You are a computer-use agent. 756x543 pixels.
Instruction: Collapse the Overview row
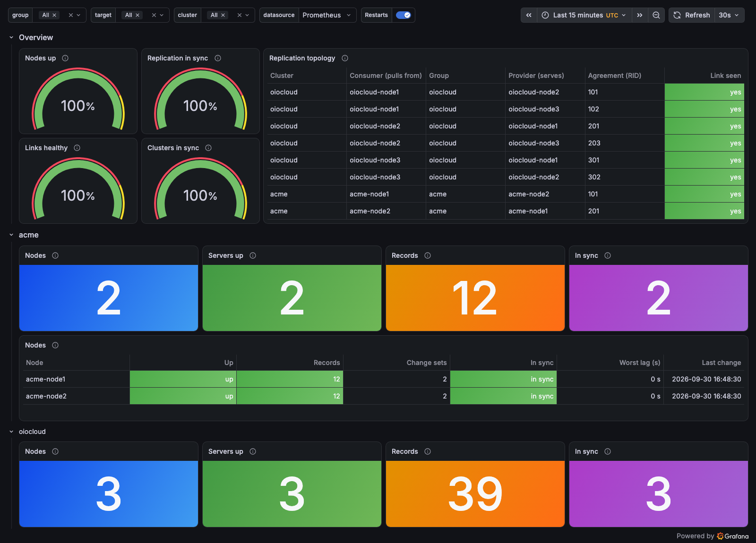coord(11,37)
